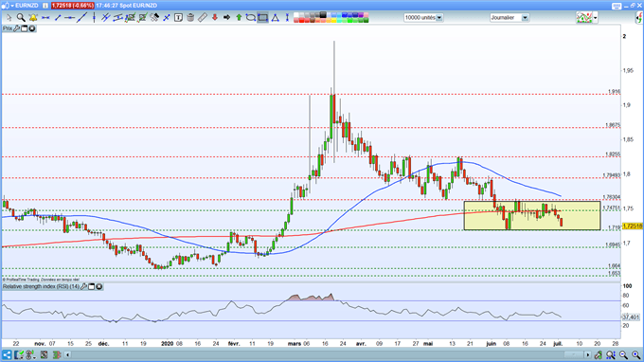Select the ruler measuring tool
Screen dimensions: 644x362
[203, 18]
